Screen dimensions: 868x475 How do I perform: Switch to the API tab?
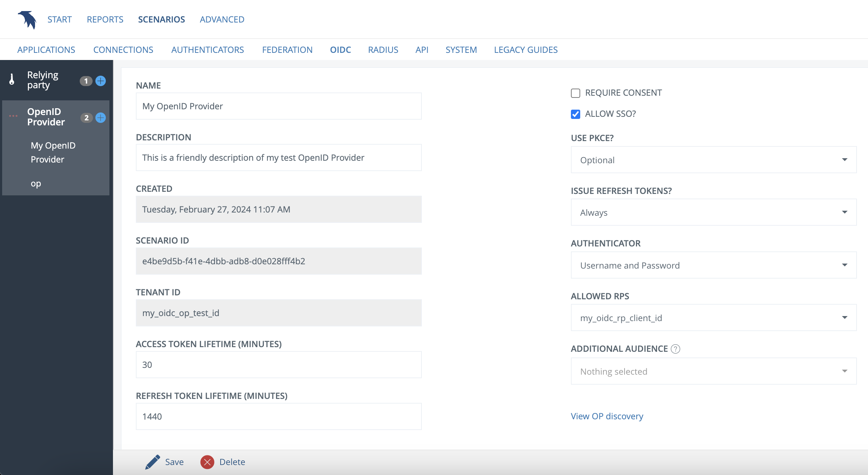[422, 50]
